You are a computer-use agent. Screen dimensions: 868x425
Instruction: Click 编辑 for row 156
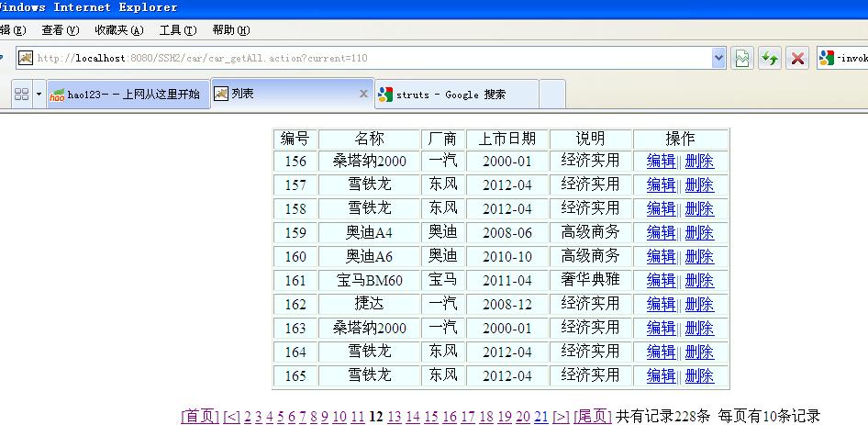click(x=661, y=162)
